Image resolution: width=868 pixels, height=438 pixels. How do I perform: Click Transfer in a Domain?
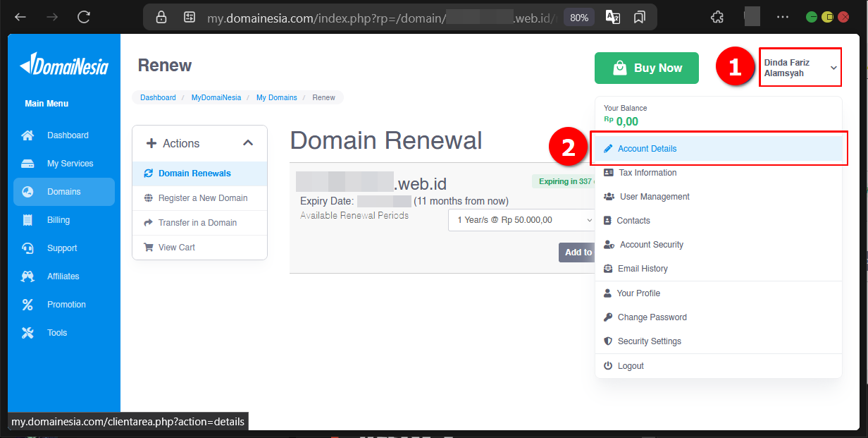200,223
